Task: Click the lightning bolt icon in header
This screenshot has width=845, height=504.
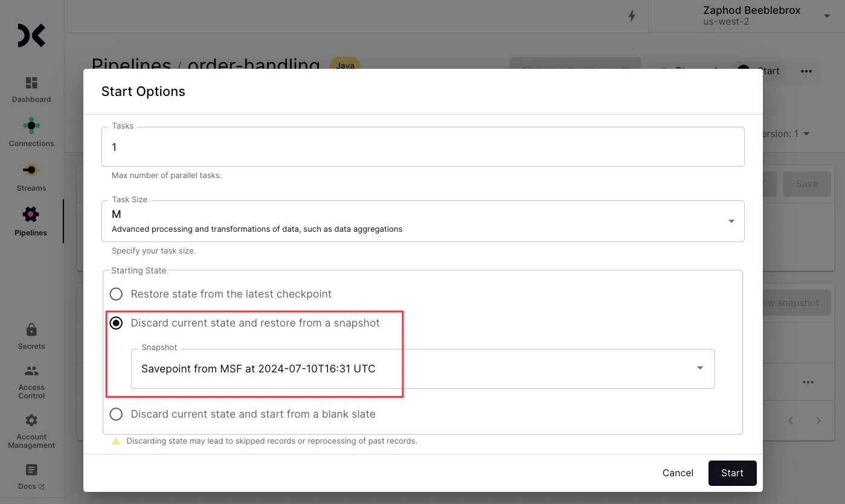Action: pos(632,16)
